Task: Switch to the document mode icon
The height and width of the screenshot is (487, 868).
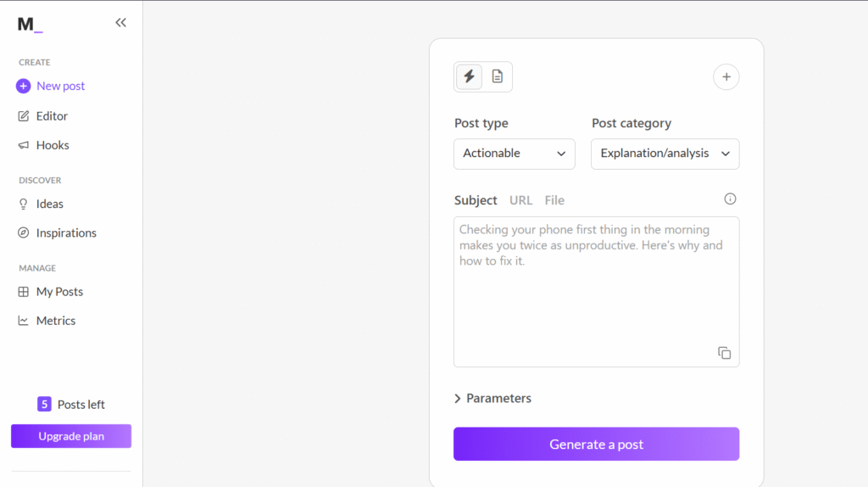Action: click(497, 76)
